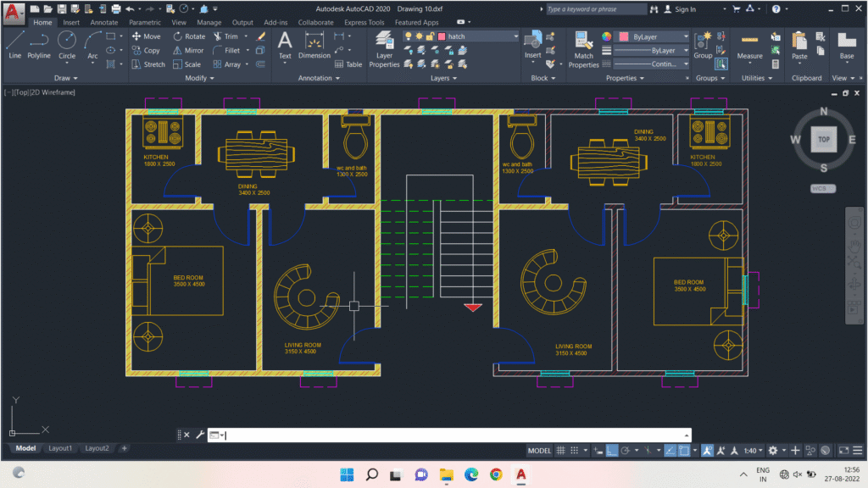Toggle the MODEL space button
Image resolution: width=868 pixels, height=488 pixels.
[x=539, y=451]
